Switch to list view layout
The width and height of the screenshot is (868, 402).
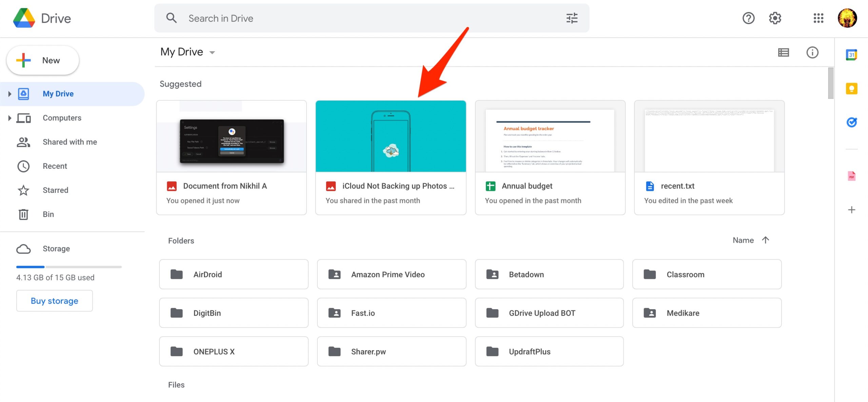(x=783, y=52)
